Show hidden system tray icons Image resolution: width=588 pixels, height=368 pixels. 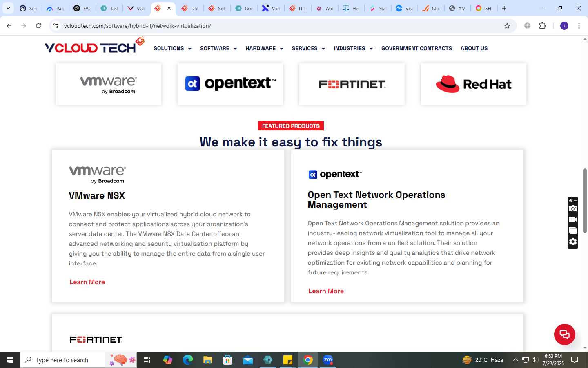coord(515,360)
